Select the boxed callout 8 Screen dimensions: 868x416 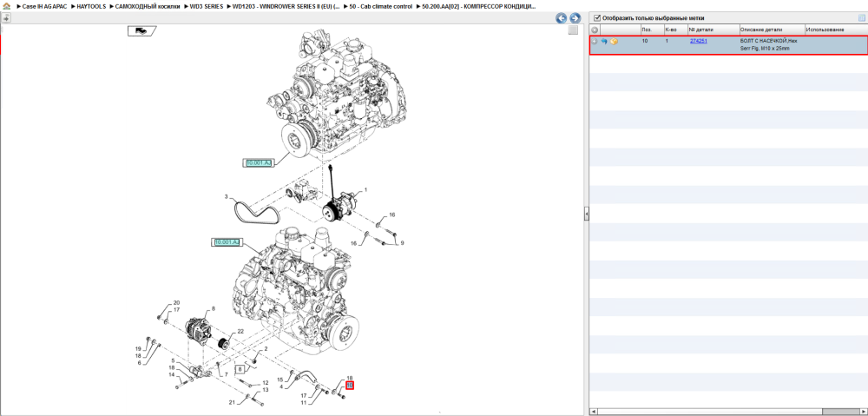click(240, 368)
